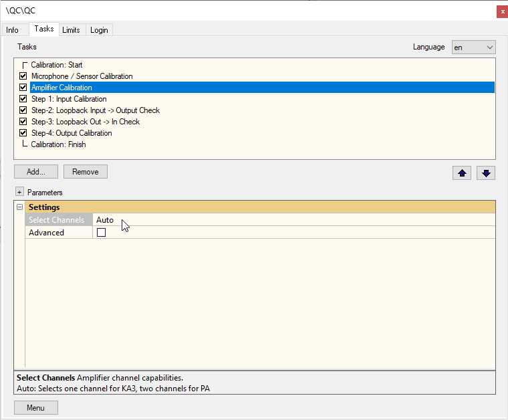Edit the Select Channels Auto value
The width and height of the screenshot is (508, 420).
[x=294, y=220]
